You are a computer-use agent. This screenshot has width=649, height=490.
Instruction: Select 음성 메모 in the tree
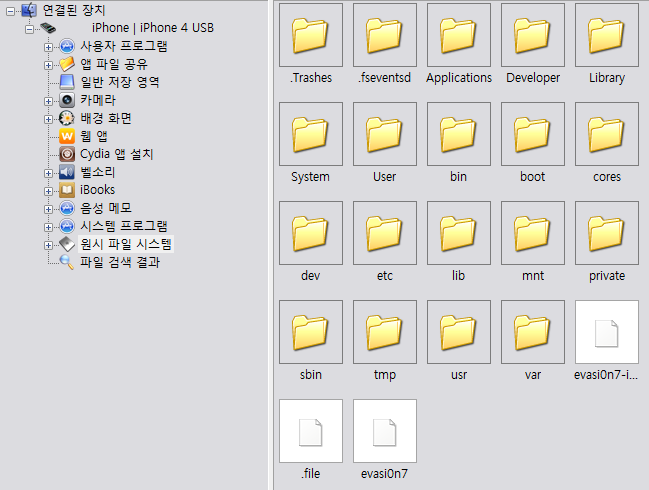[106, 208]
